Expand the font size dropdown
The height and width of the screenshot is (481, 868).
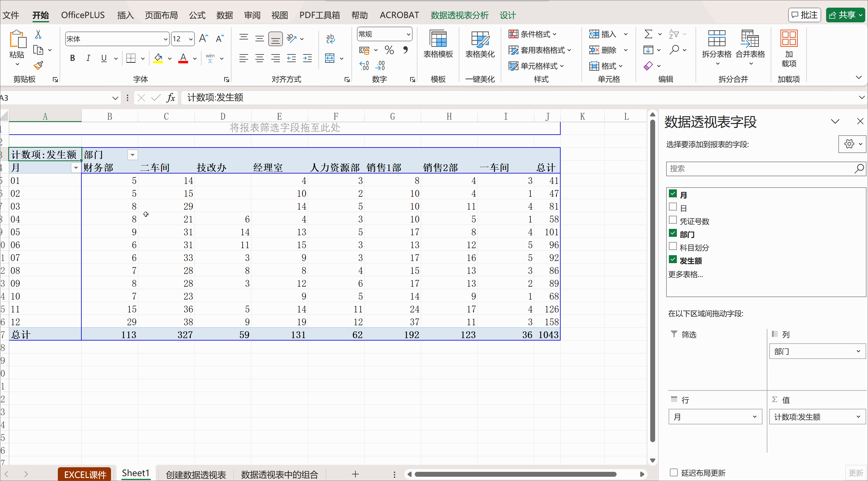coord(191,39)
